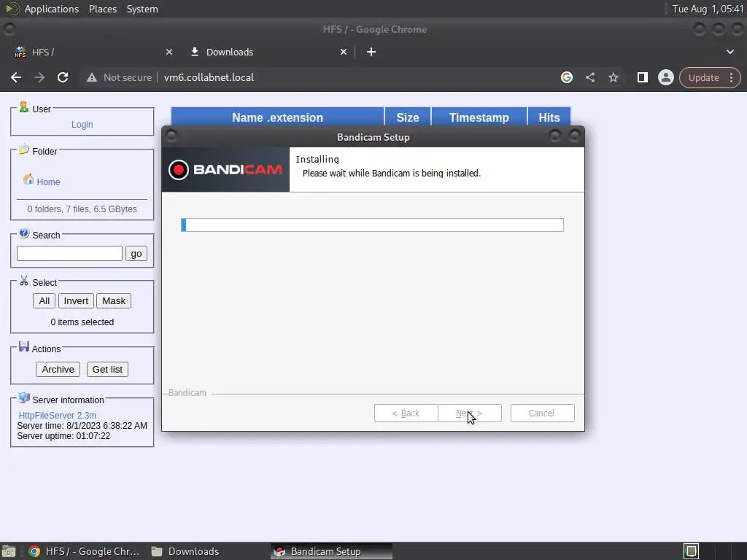Image resolution: width=747 pixels, height=560 pixels.
Task: Click the Actions panel disk icon
Action: point(24,346)
